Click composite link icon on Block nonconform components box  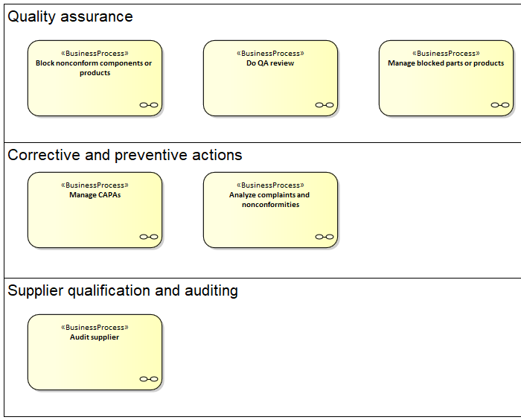tap(149, 105)
